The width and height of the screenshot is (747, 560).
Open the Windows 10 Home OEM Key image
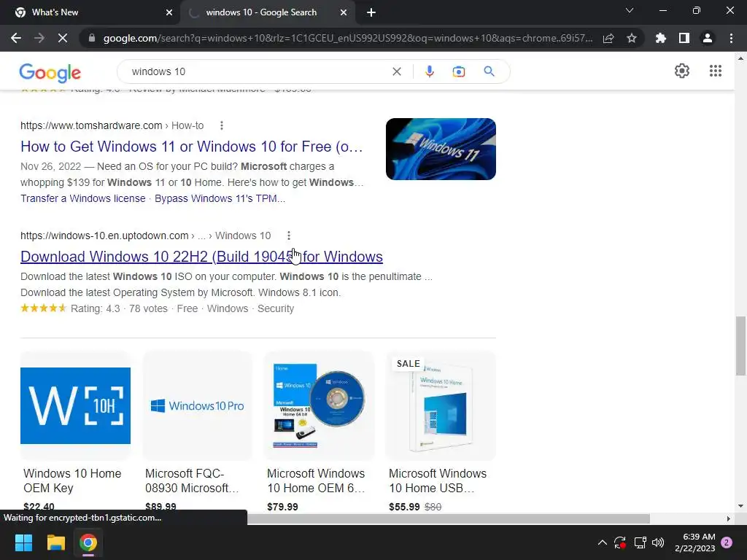click(75, 405)
